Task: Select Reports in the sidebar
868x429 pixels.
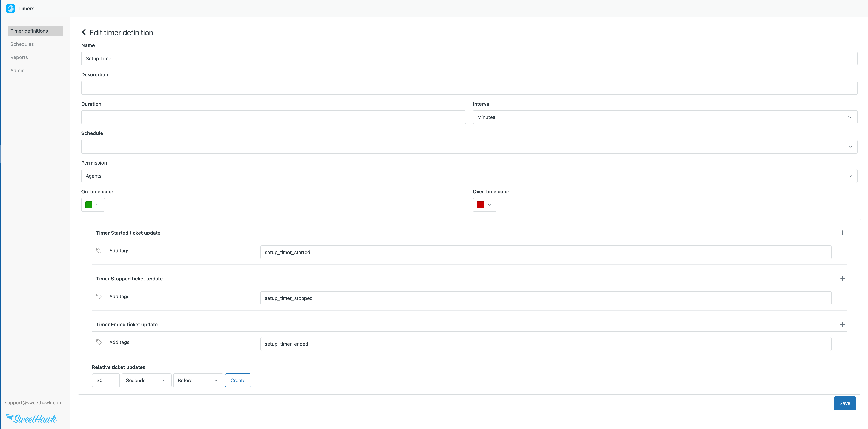Action: tap(19, 57)
